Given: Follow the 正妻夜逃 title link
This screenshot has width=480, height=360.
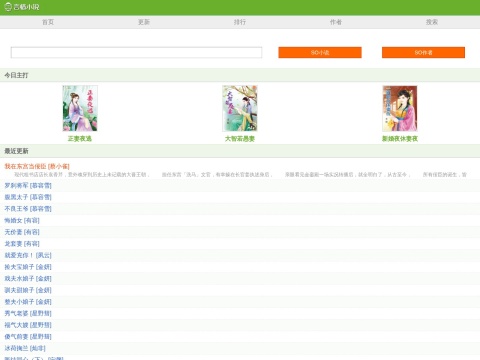Looking at the screenshot, I should click(x=80, y=139).
